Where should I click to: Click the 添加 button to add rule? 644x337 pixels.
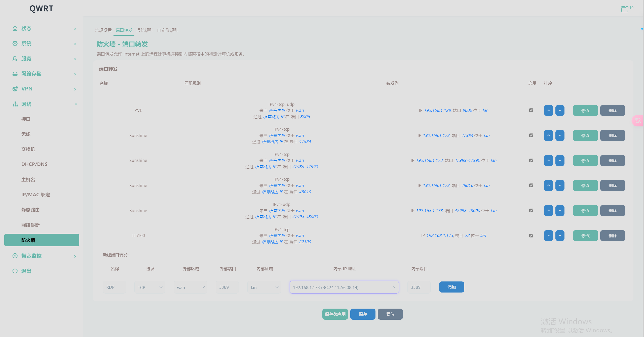click(451, 287)
